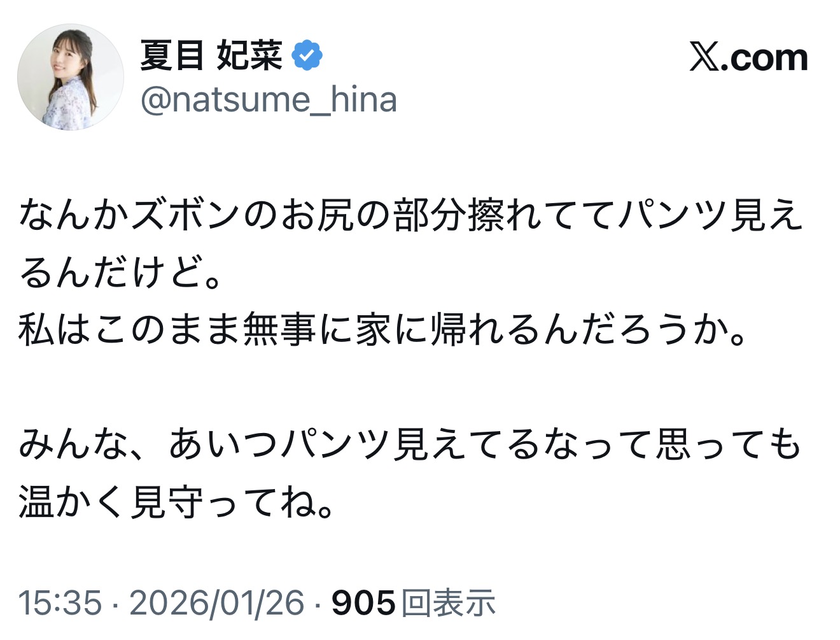
Task: Click the 15:35 timestamp
Action: 60,602
